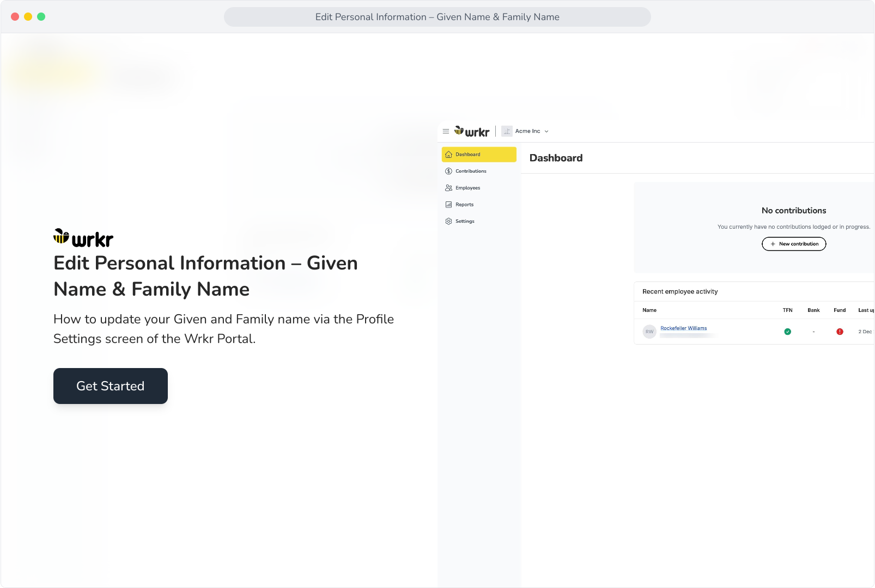This screenshot has height=588, width=875.
Task: Click the Contributions dollar icon
Action: (x=448, y=171)
